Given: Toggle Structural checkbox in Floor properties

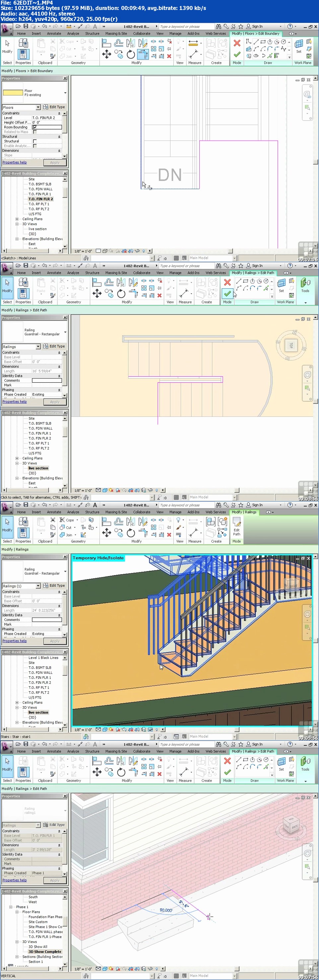Looking at the screenshot, I should pyautogui.click(x=34, y=141).
